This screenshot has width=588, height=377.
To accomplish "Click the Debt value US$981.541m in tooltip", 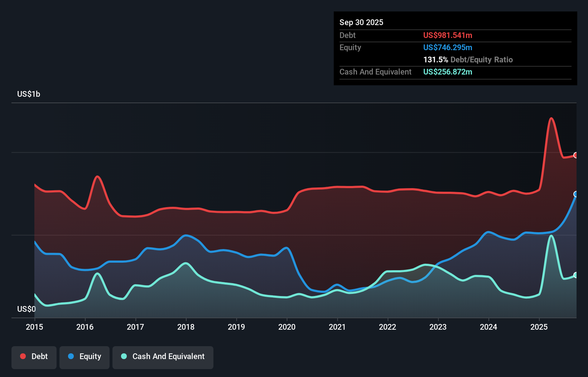I will coord(448,35).
